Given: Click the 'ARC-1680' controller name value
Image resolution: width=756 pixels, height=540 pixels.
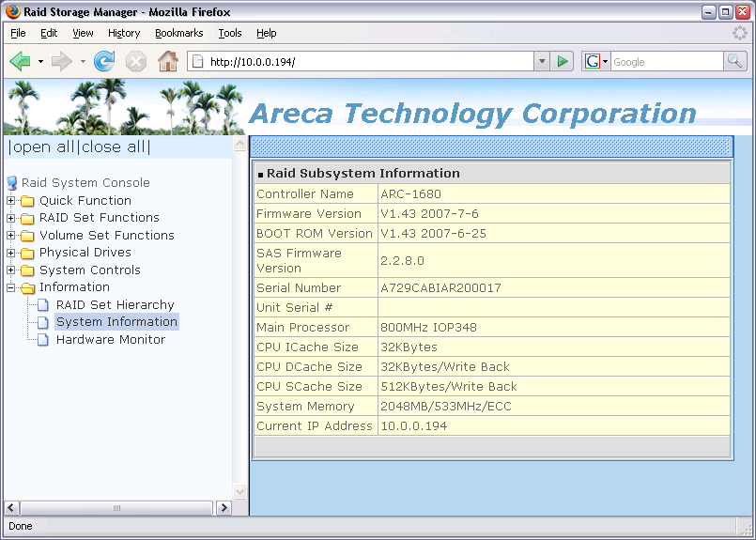Looking at the screenshot, I should coord(410,193).
